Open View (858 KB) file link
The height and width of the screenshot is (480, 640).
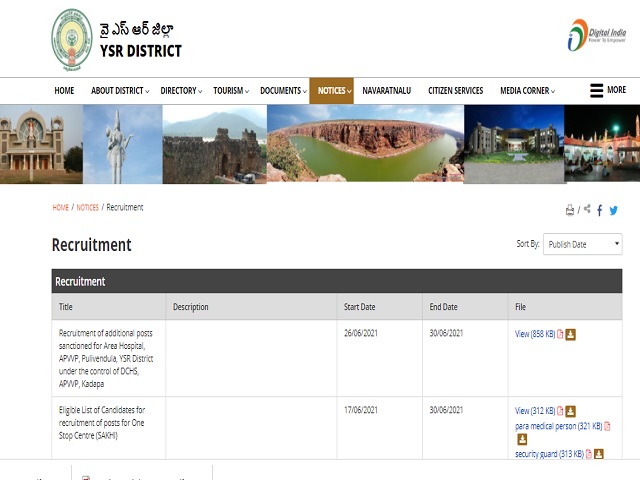534,334
